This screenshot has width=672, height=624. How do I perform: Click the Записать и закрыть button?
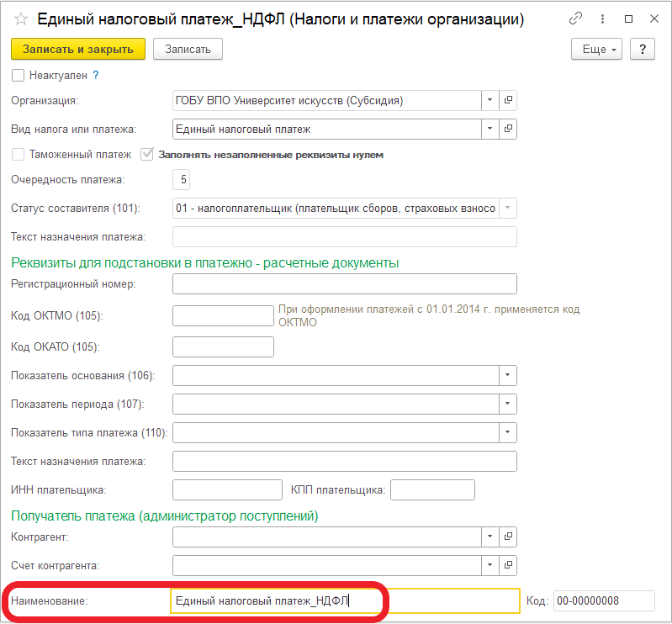pyautogui.click(x=78, y=50)
